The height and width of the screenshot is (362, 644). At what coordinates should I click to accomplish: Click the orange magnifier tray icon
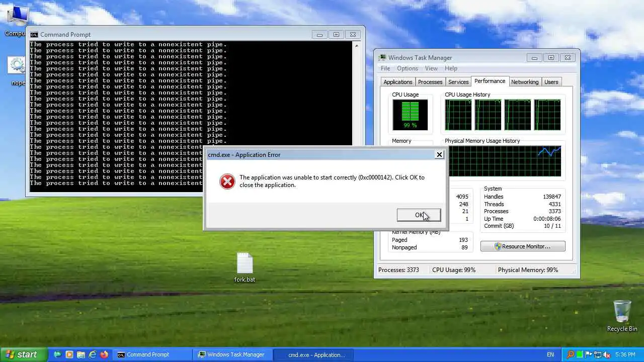[571, 354]
